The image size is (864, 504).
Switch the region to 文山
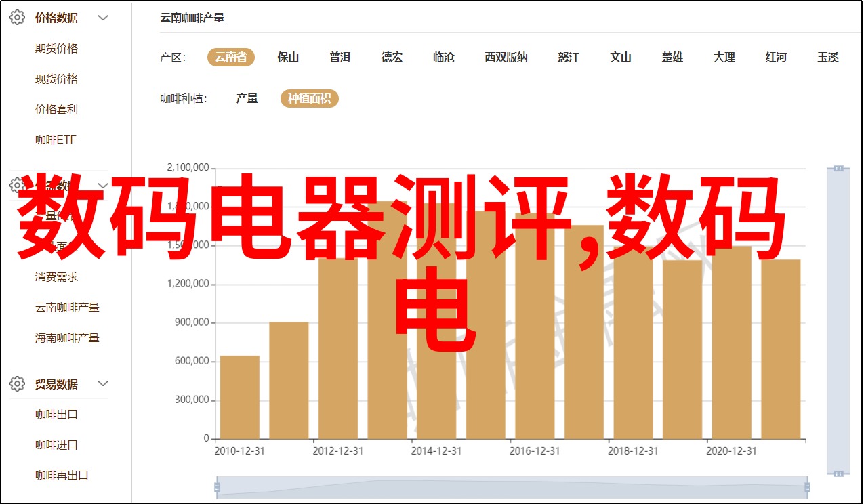pos(621,58)
